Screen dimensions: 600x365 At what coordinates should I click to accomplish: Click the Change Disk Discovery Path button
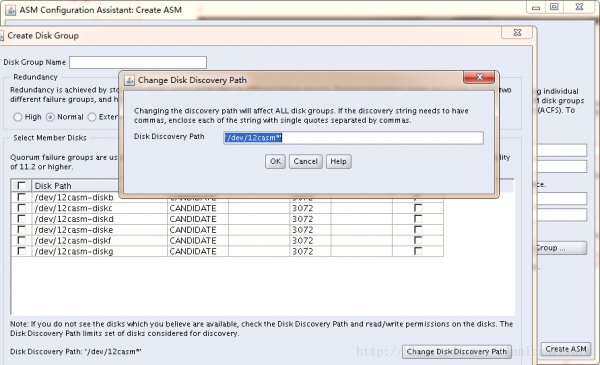(457, 352)
